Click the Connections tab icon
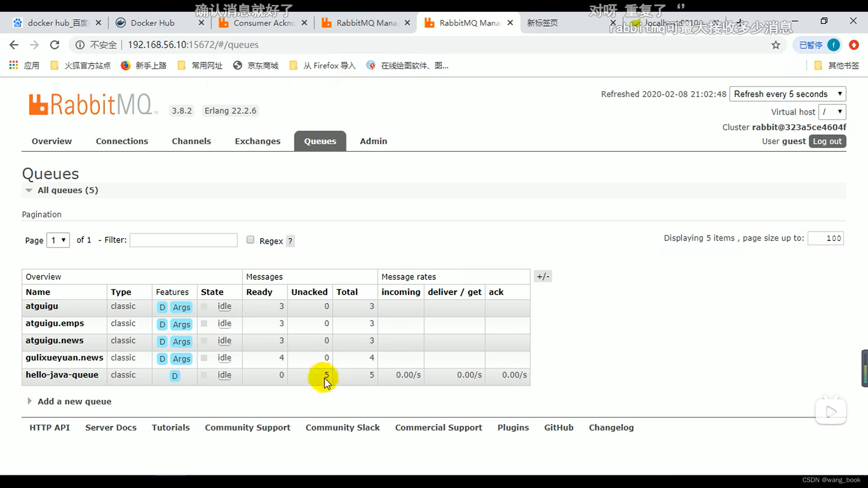This screenshot has height=488, width=868. pos(122,141)
